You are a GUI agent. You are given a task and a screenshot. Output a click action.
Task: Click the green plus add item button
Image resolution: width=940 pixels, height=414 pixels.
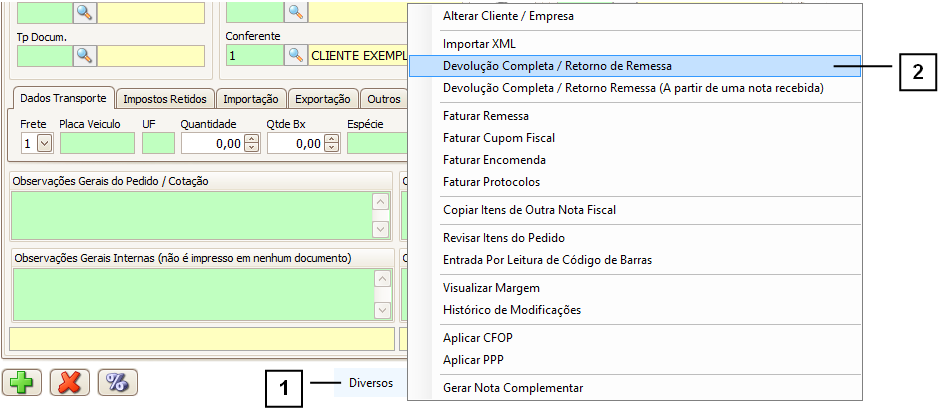(x=20, y=383)
